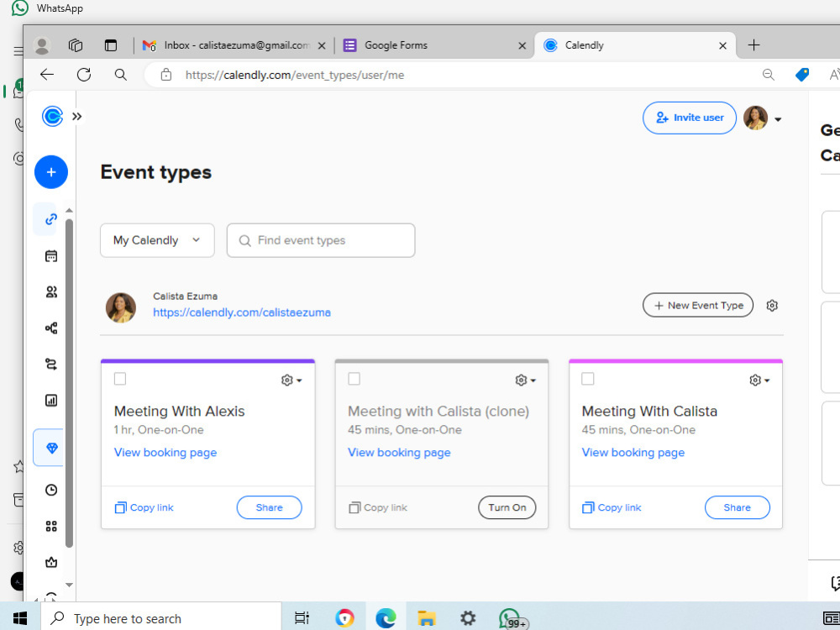
Task: Reload the page with refresh icon
Action: [x=83, y=75]
